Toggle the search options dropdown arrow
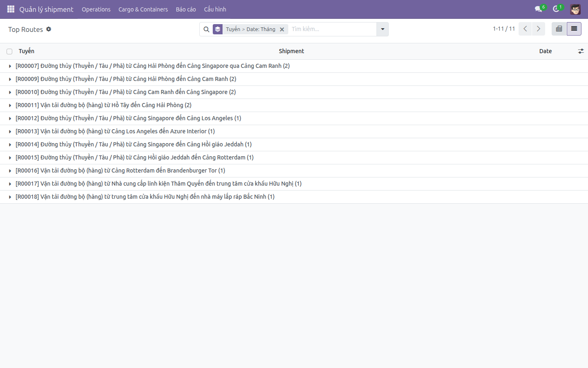Viewport: 588px width, 368px height. [383, 29]
